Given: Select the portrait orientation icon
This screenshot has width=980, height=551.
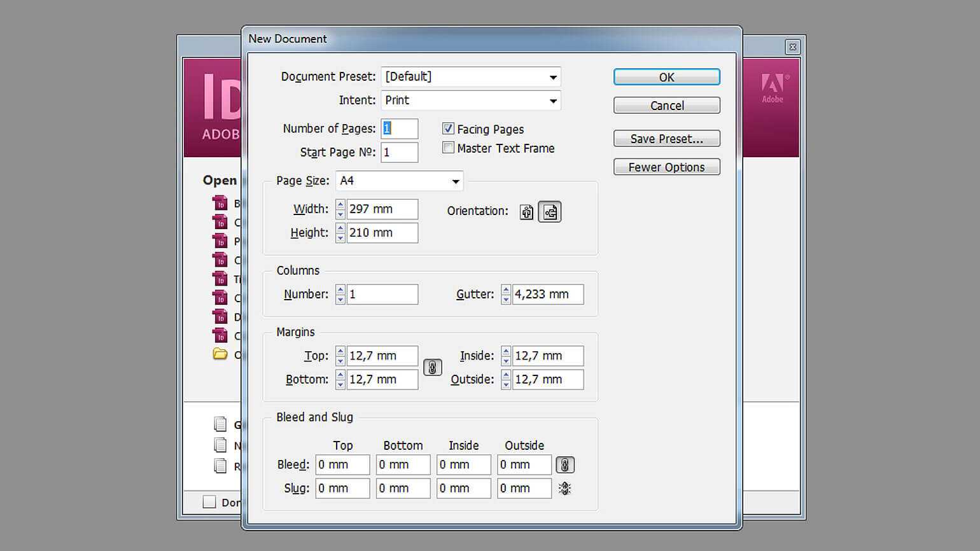Looking at the screenshot, I should (526, 212).
